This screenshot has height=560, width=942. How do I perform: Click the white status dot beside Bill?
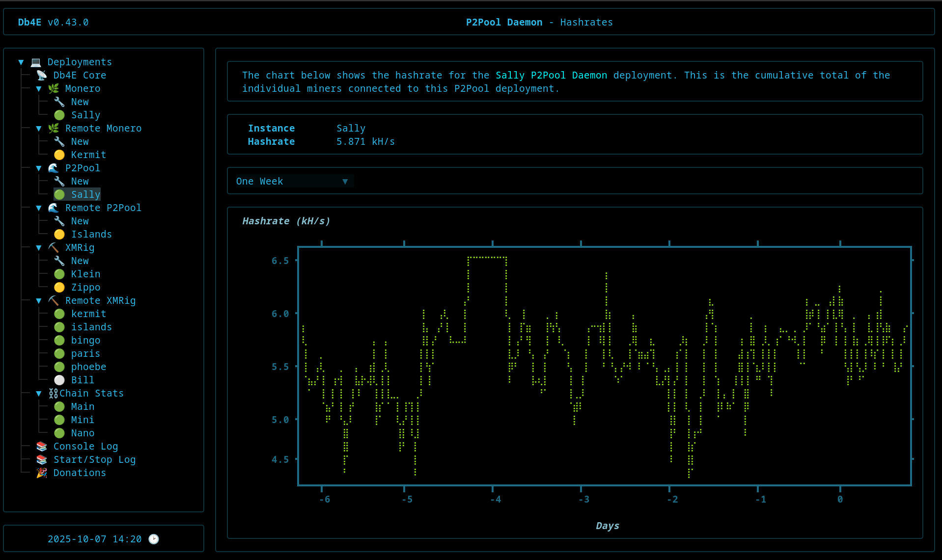[59, 380]
